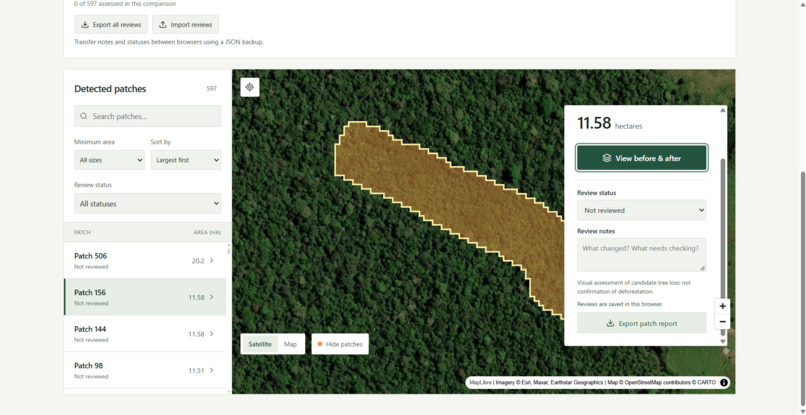The image size is (806, 415).
Task: Select Patch 98 row
Action: (145, 370)
